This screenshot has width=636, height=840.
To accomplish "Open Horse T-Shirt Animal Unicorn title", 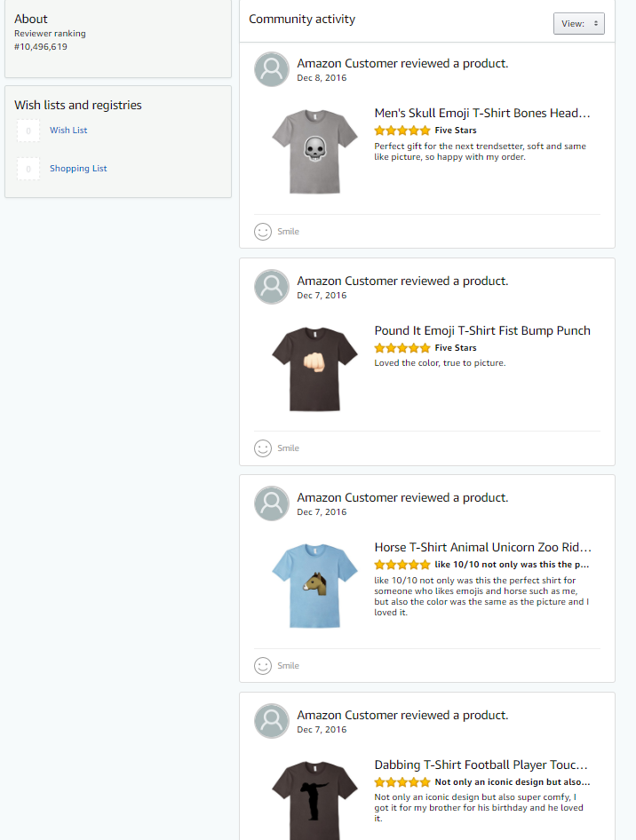I will pyautogui.click(x=482, y=548).
